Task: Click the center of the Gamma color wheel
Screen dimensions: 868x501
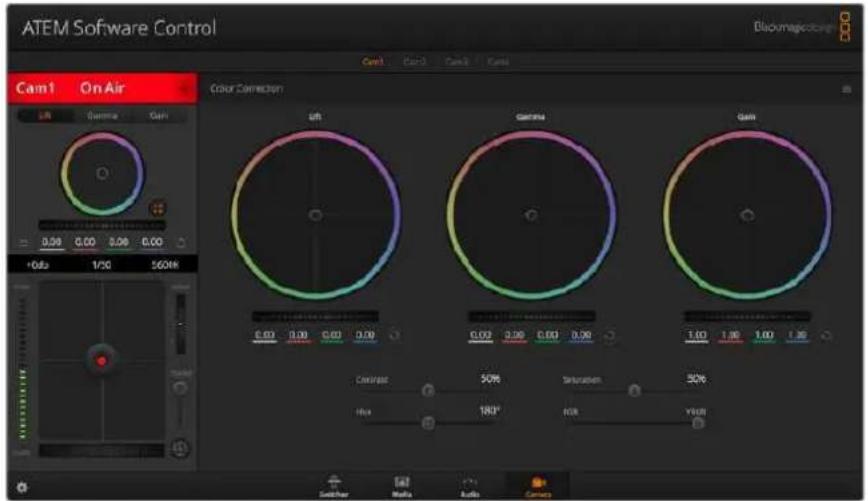Action: 531,215
